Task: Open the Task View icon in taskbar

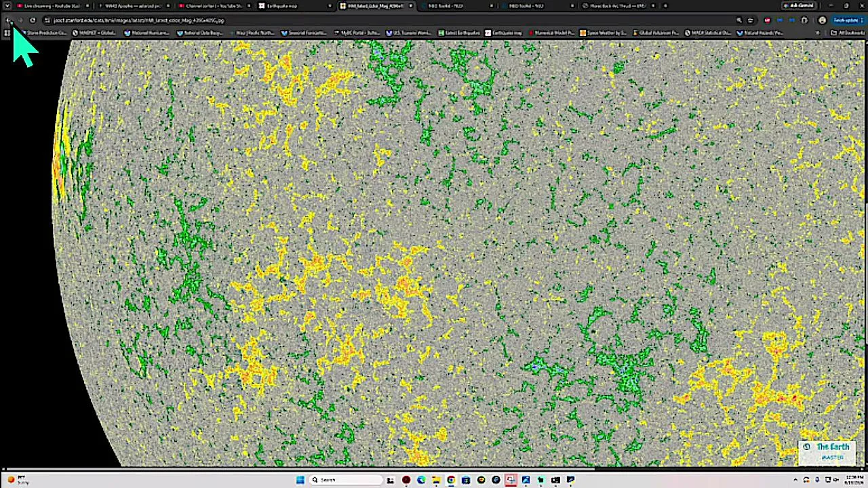Action: pyautogui.click(x=391, y=480)
